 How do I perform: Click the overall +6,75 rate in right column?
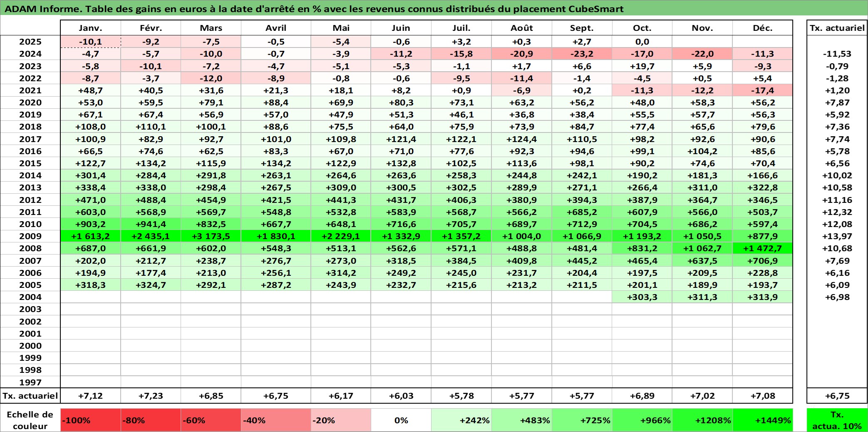[837, 396]
